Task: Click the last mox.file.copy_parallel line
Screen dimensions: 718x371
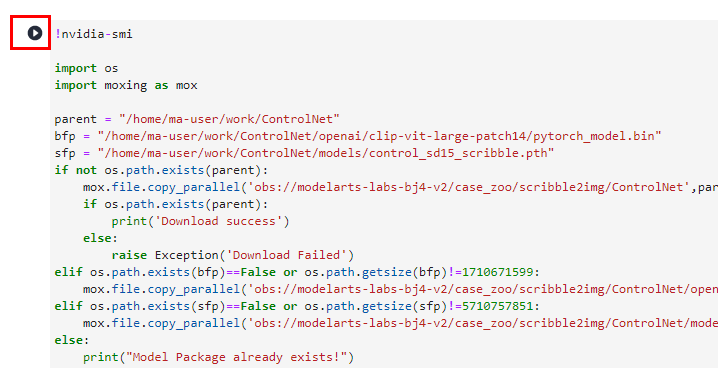Action: point(400,323)
